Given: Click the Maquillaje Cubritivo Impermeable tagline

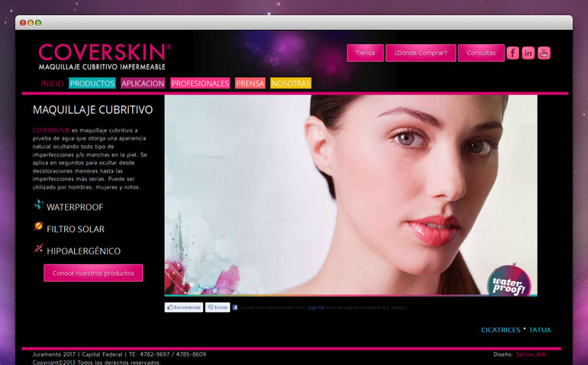Looking at the screenshot, I should (102, 66).
